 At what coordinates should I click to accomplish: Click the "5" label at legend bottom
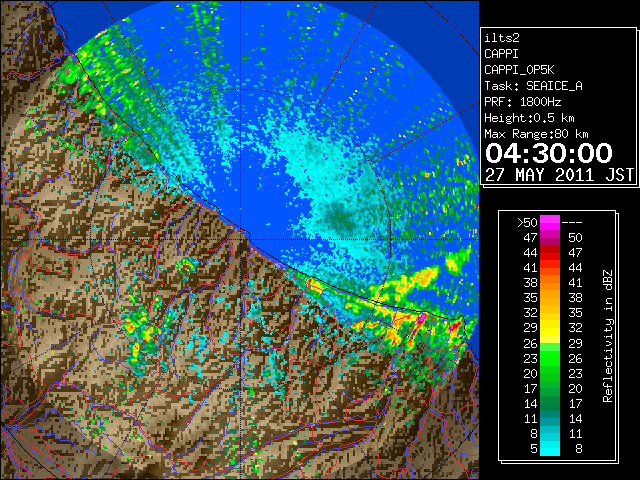click(534, 449)
